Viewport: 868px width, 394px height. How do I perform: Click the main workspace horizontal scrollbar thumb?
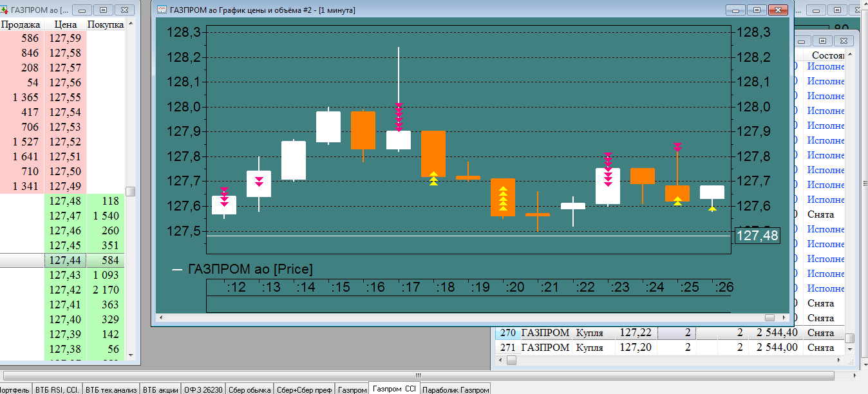point(417,375)
